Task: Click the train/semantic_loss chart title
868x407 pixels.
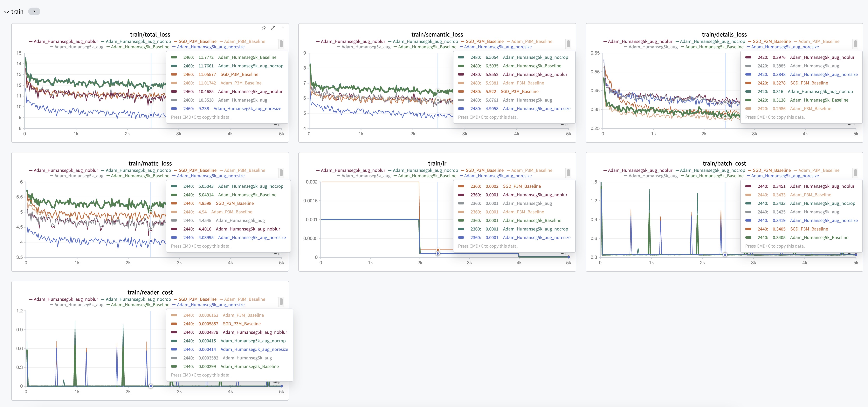Action: pyautogui.click(x=437, y=34)
